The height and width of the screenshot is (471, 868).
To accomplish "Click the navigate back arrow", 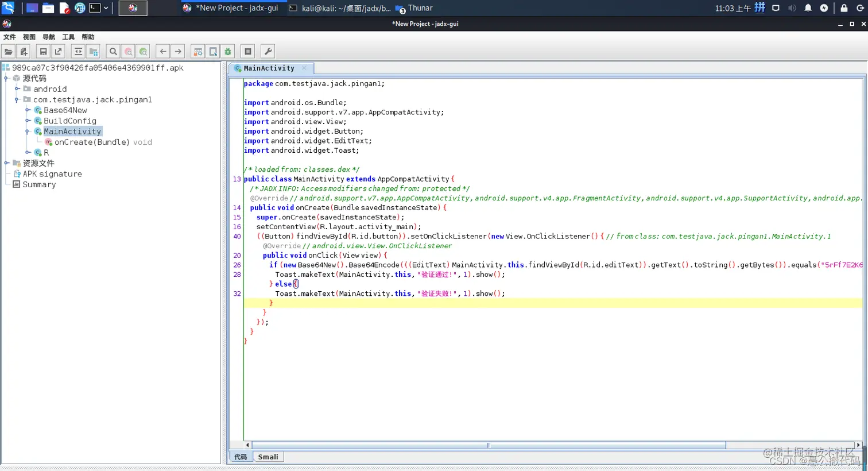I will pyautogui.click(x=163, y=52).
